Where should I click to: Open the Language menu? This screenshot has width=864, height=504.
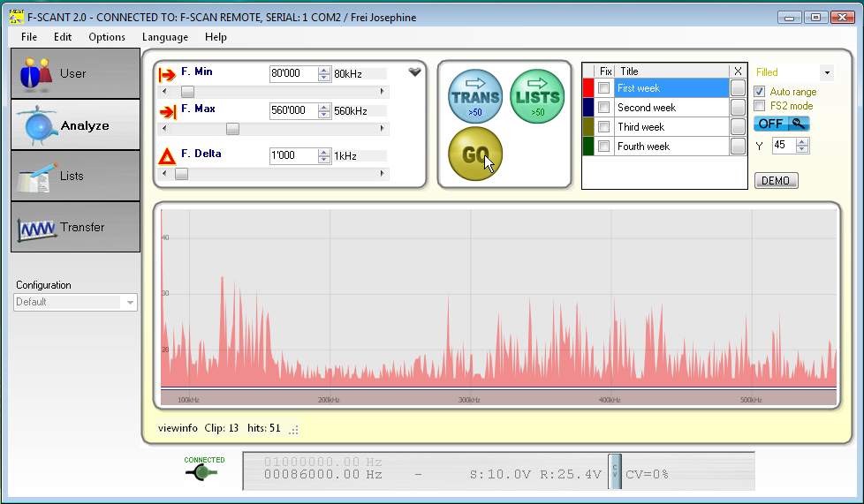164,37
